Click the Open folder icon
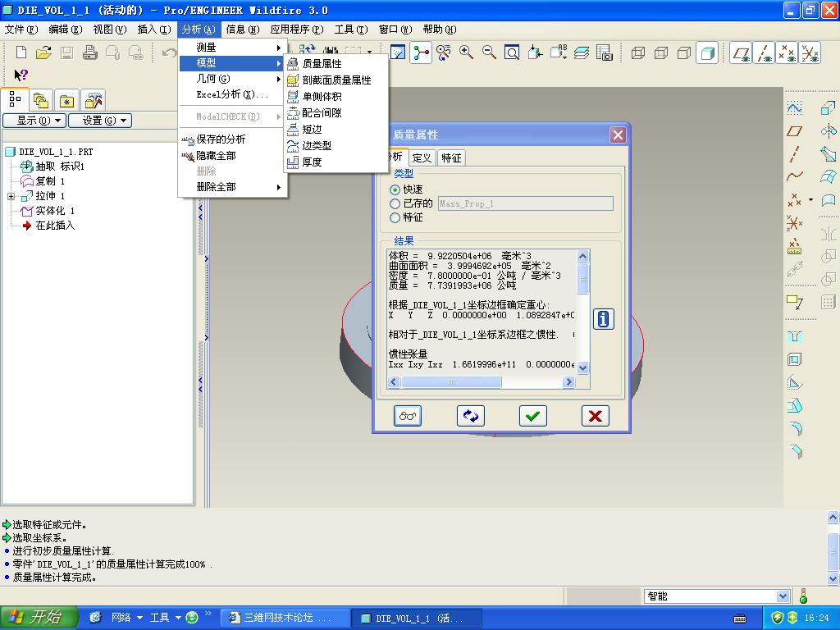 coord(43,52)
